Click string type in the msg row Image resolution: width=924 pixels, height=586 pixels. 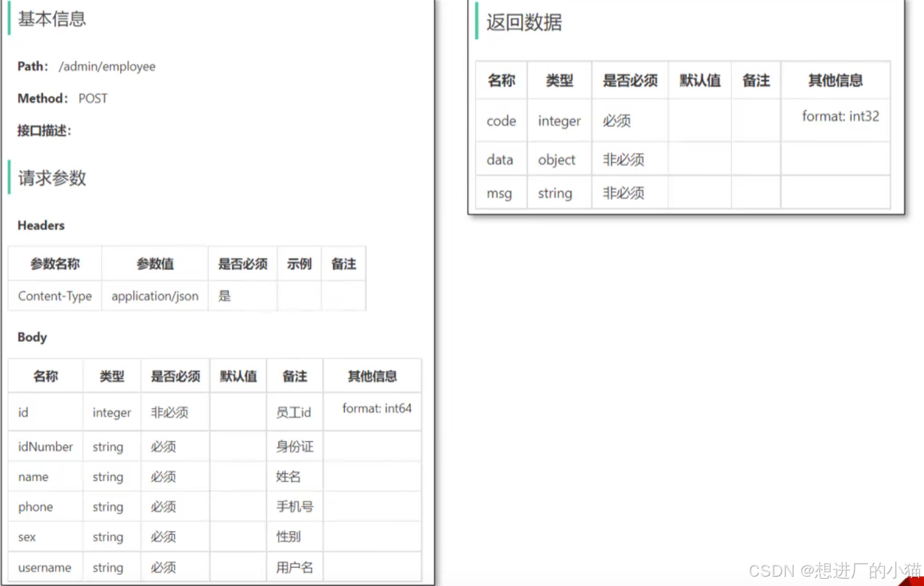tap(559, 193)
